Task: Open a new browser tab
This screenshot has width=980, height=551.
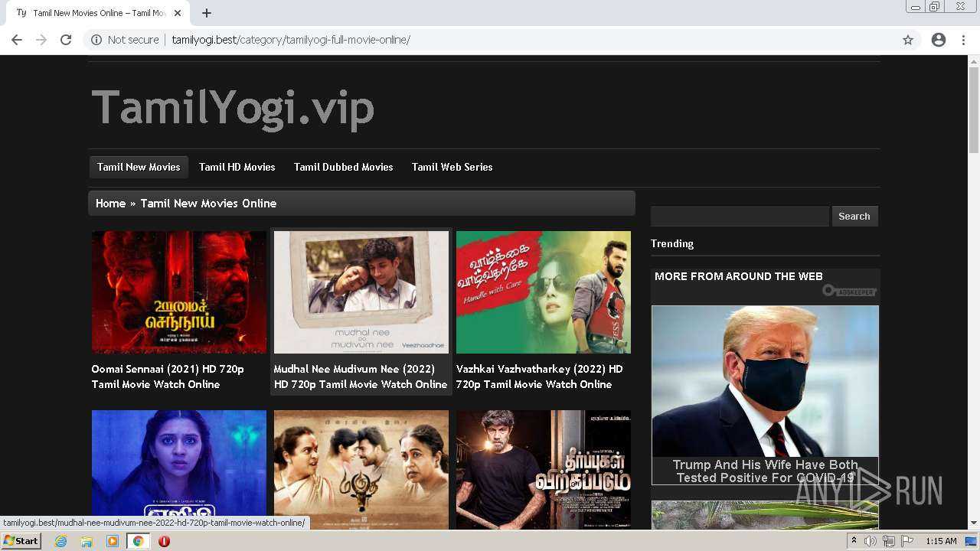Action: (207, 13)
